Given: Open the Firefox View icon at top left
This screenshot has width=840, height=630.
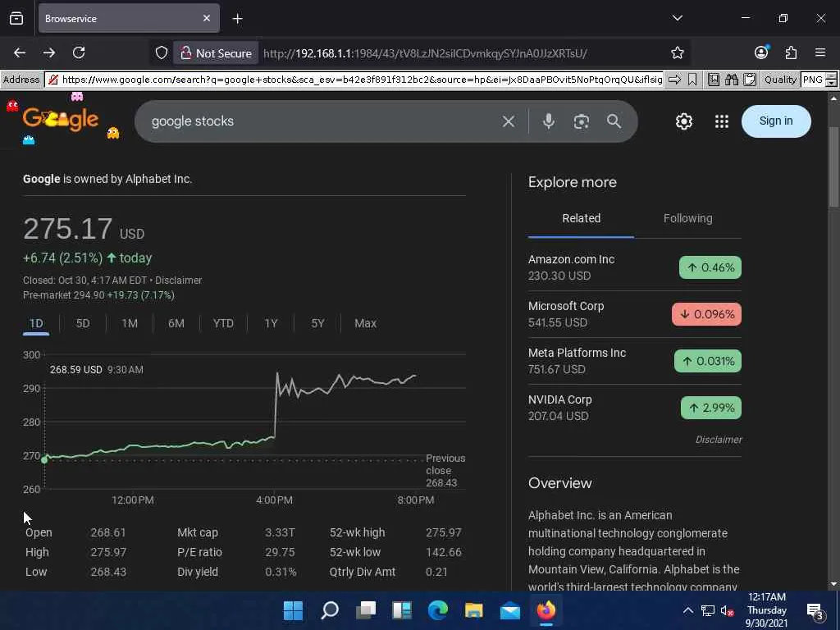Looking at the screenshot, I should tap(16, 18).
